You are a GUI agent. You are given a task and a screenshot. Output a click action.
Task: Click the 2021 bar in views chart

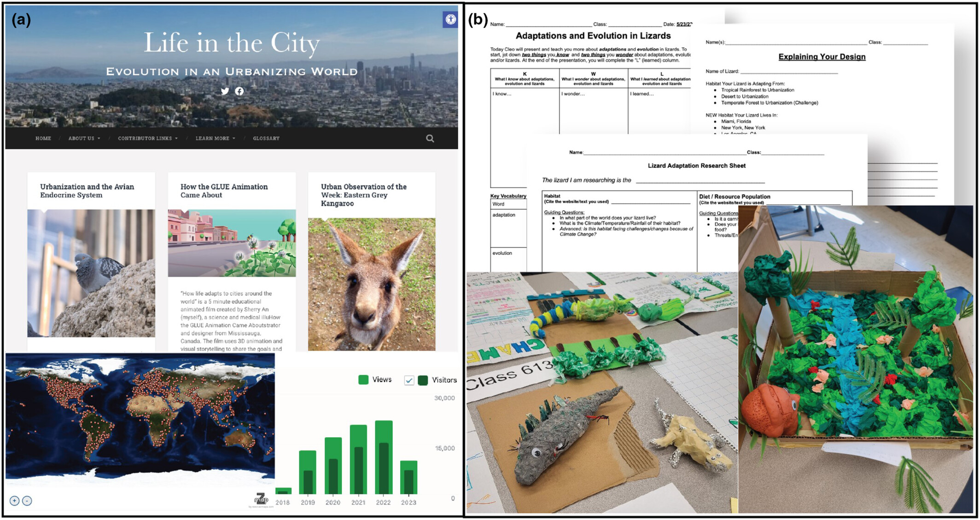coord(358,459)
